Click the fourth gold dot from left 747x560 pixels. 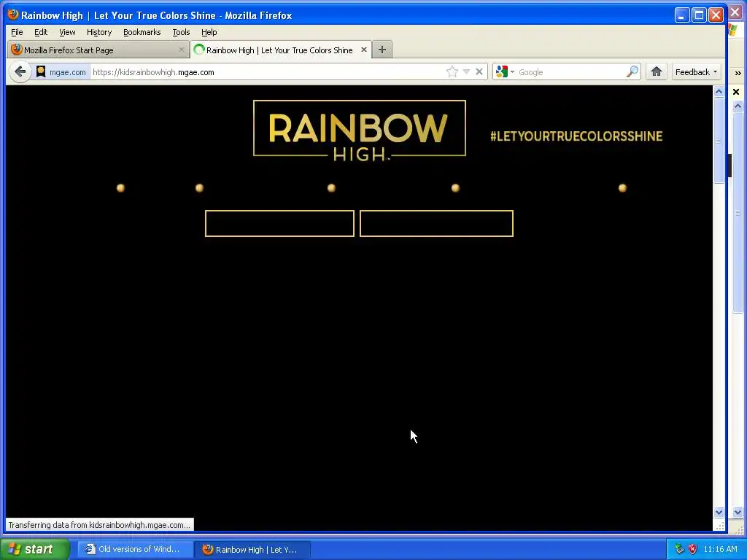[x=455, y=188]
